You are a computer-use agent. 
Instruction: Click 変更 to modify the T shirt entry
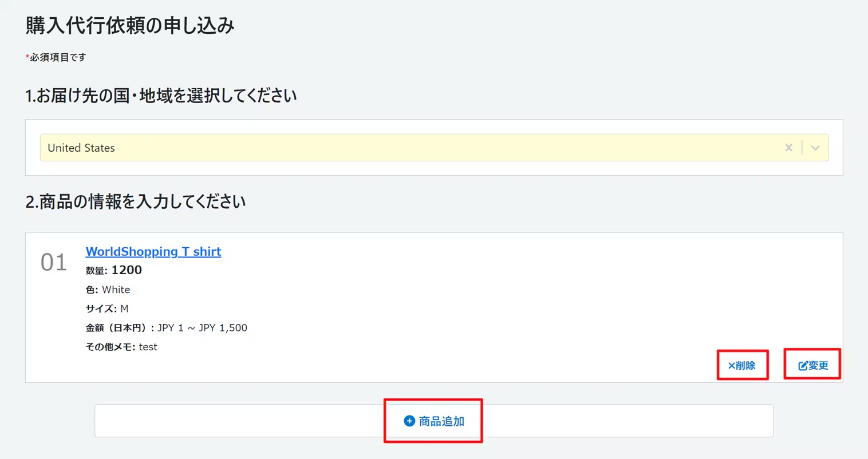pos(812,364)
